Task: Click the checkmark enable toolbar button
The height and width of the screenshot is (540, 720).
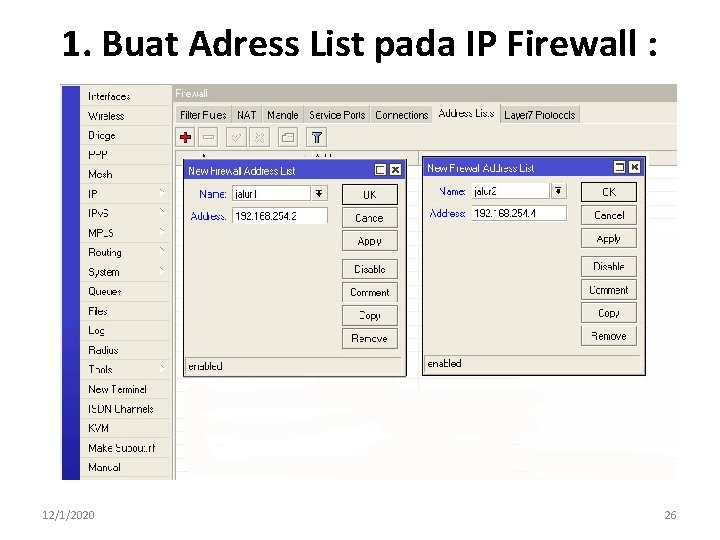Action: pyautogui.click(x=236, y=137)
